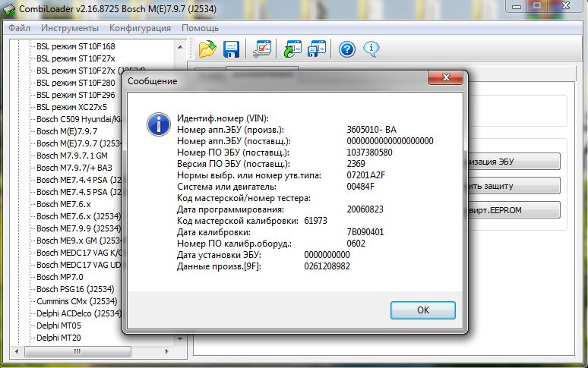The width and height of the screenshot is (588, 368).
Task: Minimize the CombiLoader window
Action: 517,6
